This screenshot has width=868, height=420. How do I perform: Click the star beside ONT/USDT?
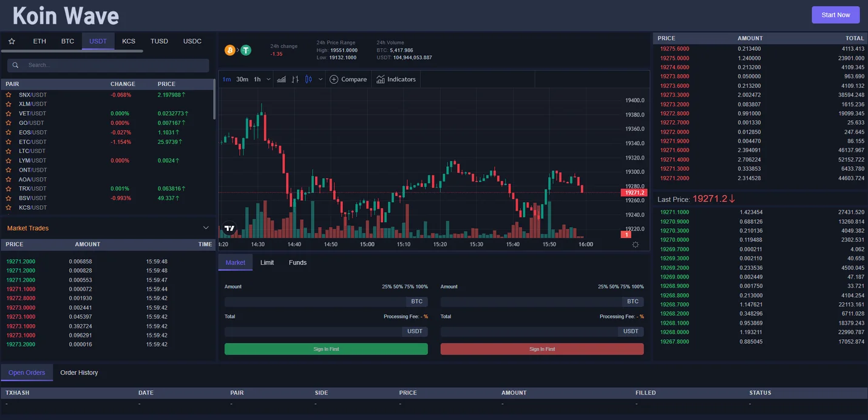tap(8, 170)
